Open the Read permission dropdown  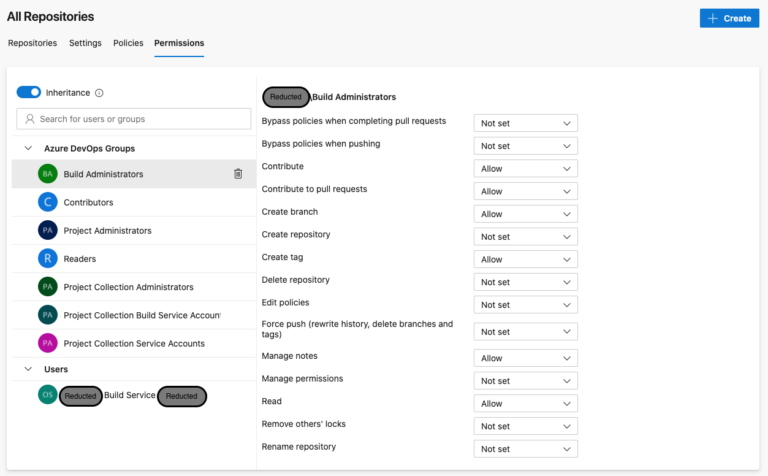point(526,404)
